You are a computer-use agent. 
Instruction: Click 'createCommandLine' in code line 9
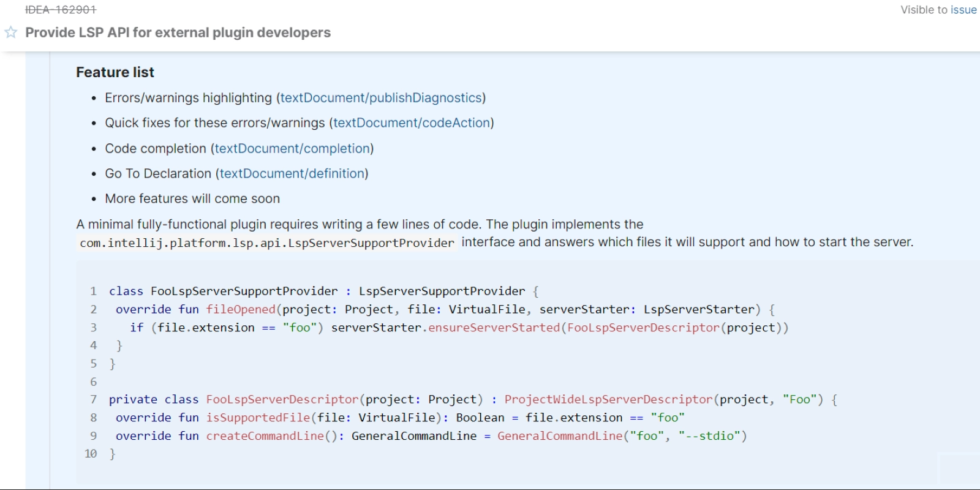[265, 436]
